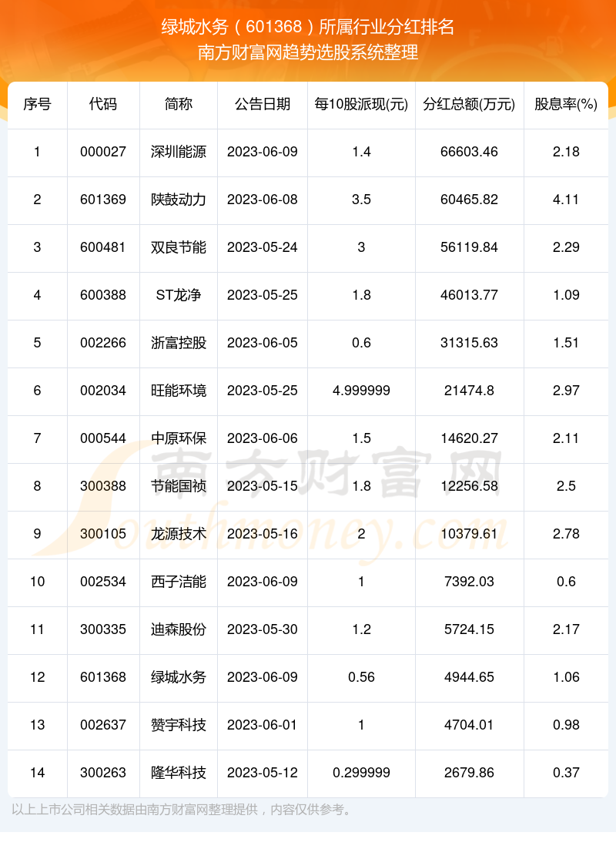
Task: Select the 旺能环境 cell
Action: (x=179, y=391)
